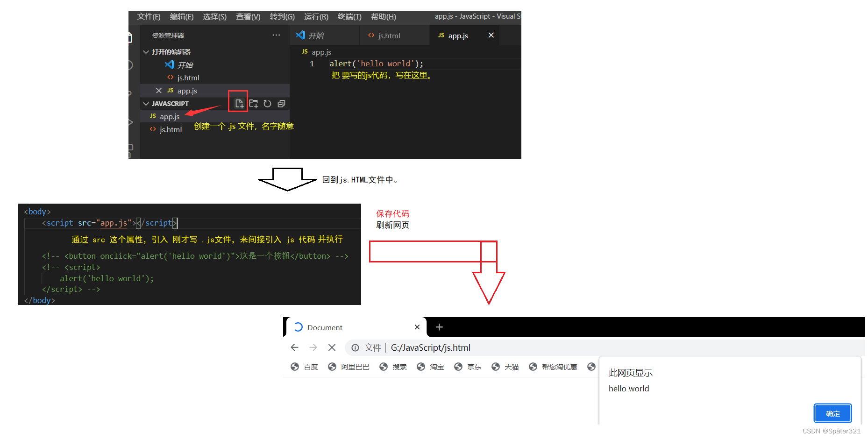Click the HTML icon of js.html in file tree
The height and width of the screenshot is (439, 868).
[153, 129]
